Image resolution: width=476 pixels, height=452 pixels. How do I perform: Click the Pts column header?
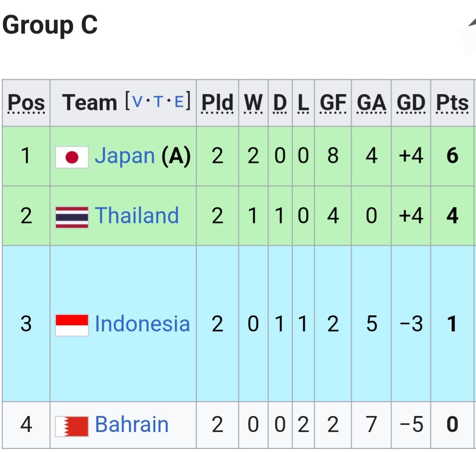click(x=452, y=103)
